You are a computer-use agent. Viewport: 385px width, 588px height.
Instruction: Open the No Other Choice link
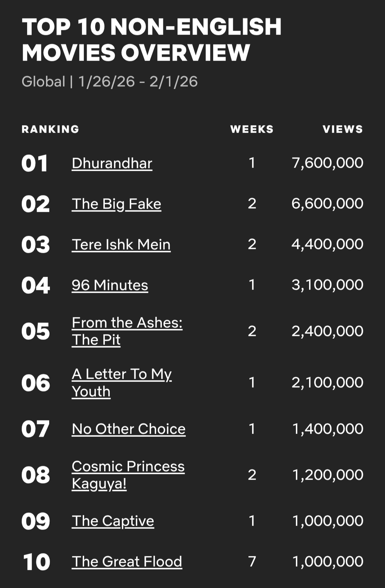[x=128, y=429]
